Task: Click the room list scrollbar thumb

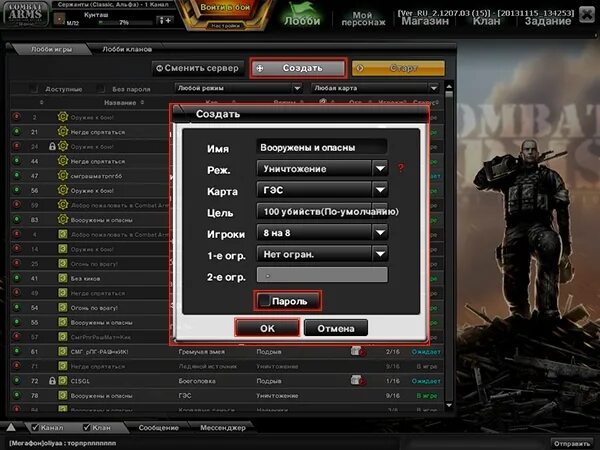Action: coord(449,94)
